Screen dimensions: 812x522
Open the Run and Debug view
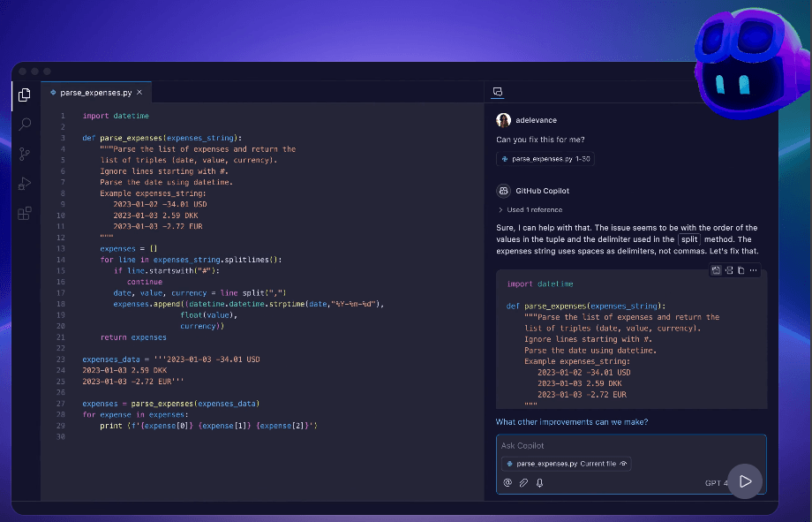tap(25, 184)
